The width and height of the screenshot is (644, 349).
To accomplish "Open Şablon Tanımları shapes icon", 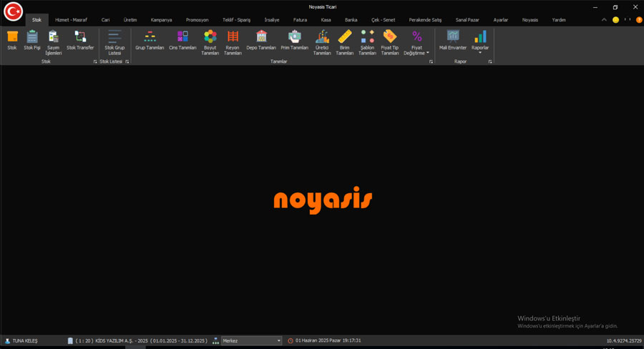I will click(367, 36).
